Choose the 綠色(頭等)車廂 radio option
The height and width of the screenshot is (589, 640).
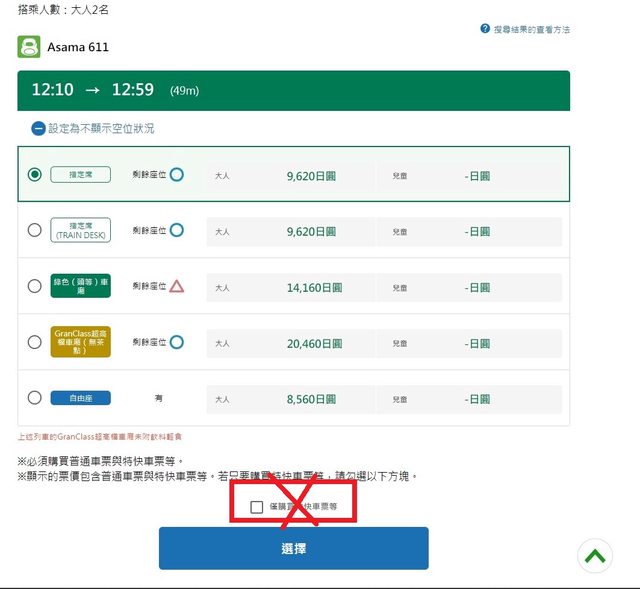click(x=35, y=286)
